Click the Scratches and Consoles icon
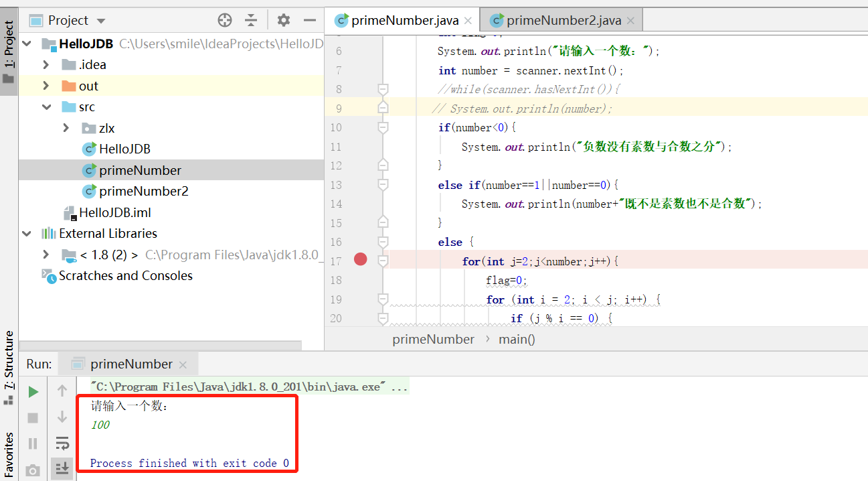This screenshot has height=481, width=868. (x=49, y=276)
